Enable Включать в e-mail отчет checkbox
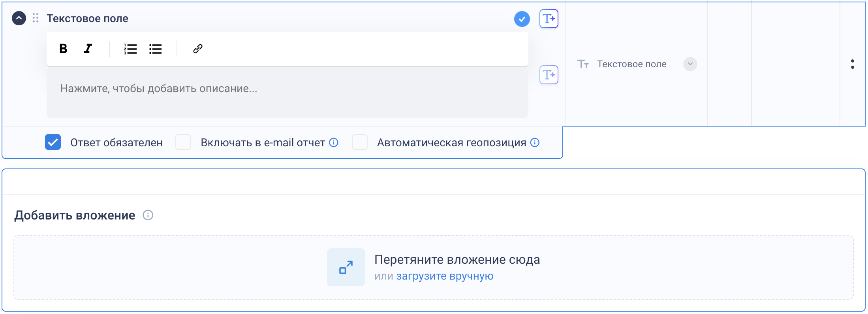Viewport: 868px width, 314px height. point(183,142)
